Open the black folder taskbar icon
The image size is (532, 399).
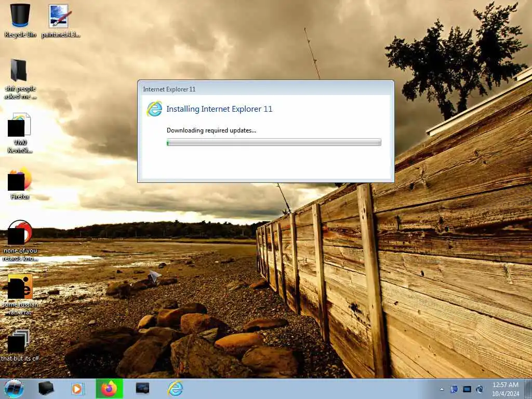tap(46, 389)
